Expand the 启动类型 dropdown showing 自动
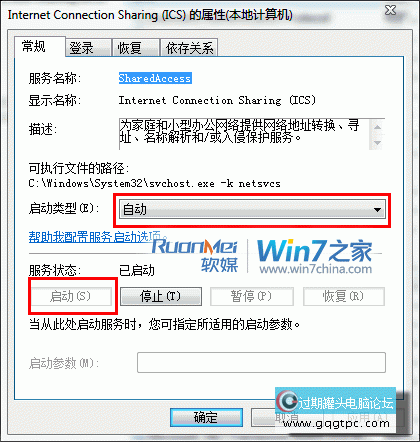The width and height of the screenshot is (420, 442). click(252, 210)
